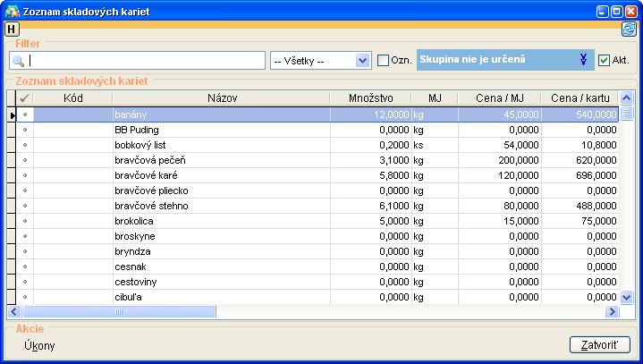Open the Všetky filter dropdown
643x364 pixels.
click(x=362, y=60)
